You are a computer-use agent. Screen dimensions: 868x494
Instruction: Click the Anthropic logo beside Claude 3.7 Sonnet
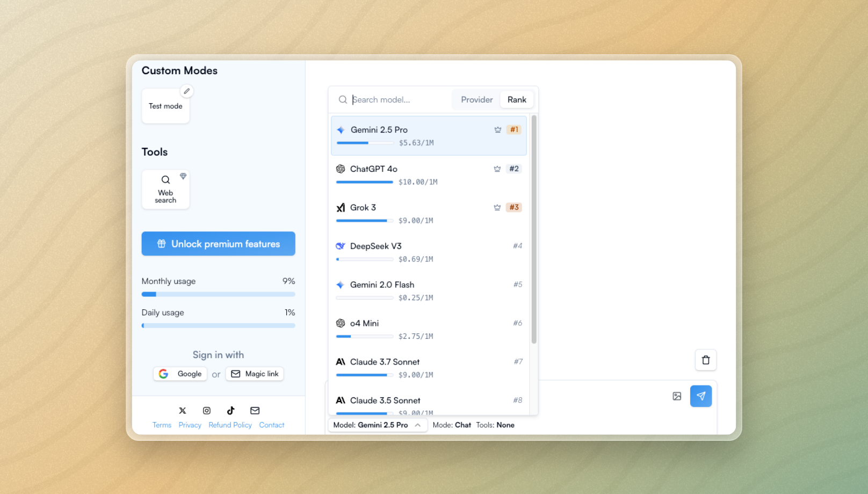[341, 362]
